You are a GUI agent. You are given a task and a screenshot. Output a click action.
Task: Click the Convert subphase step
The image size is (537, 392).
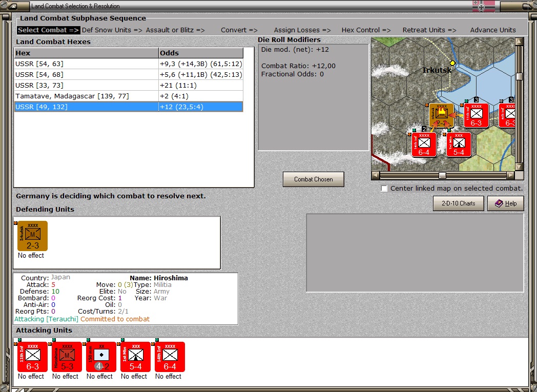(x=239, y=30)
